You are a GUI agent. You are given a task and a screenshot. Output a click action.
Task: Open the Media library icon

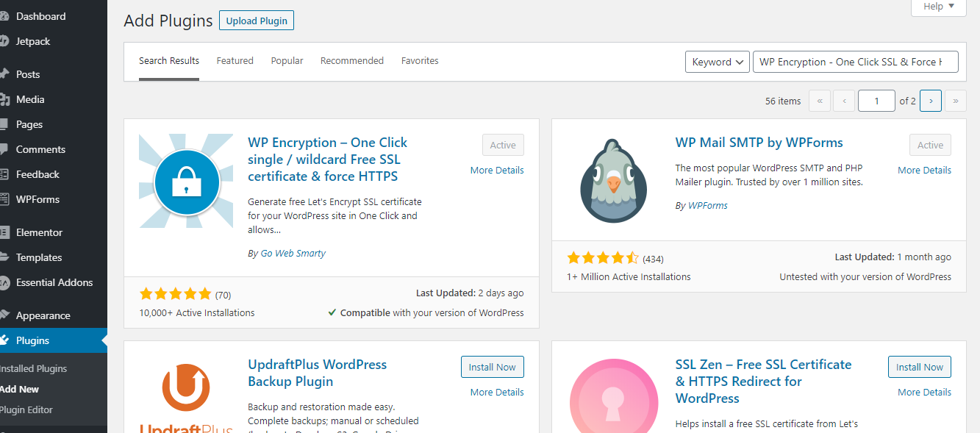4,99
